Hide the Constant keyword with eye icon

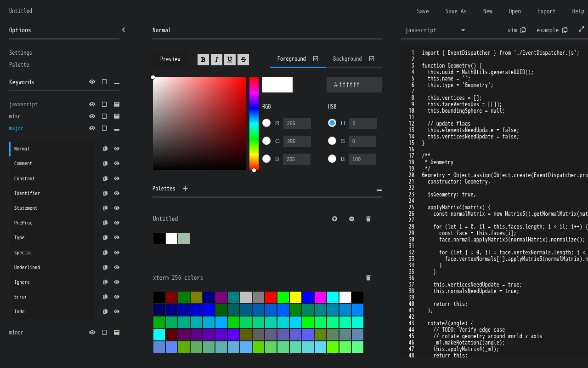point(117,178)
